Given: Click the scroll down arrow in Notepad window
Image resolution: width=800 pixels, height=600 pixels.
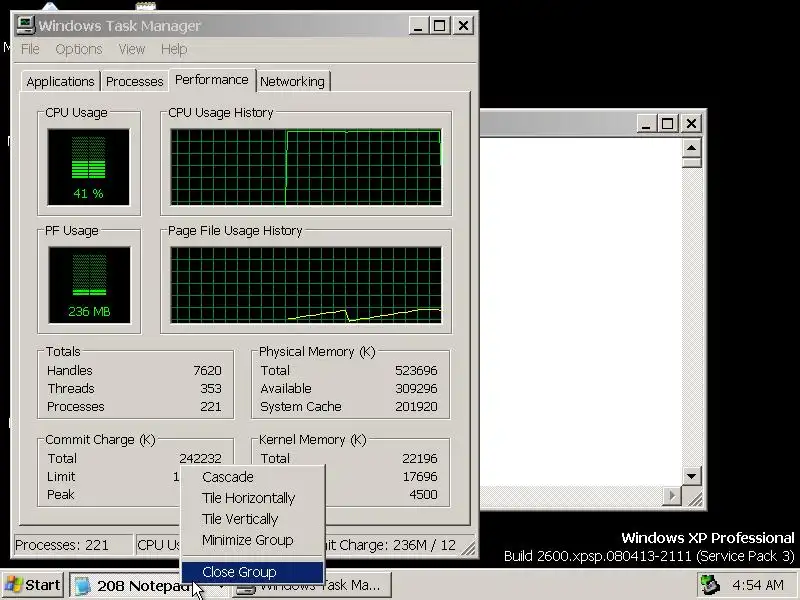Looking at the screenshot, I should [691, 477].
